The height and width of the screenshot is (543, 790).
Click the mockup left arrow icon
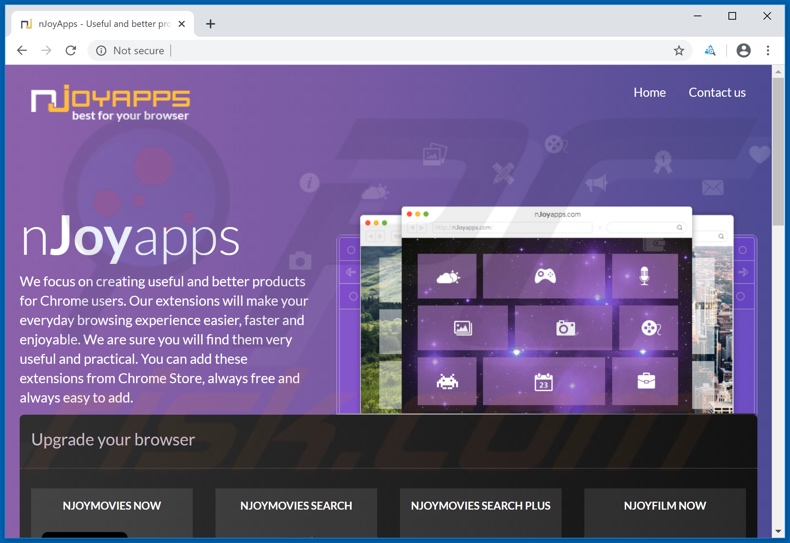[x=351, y=272]
